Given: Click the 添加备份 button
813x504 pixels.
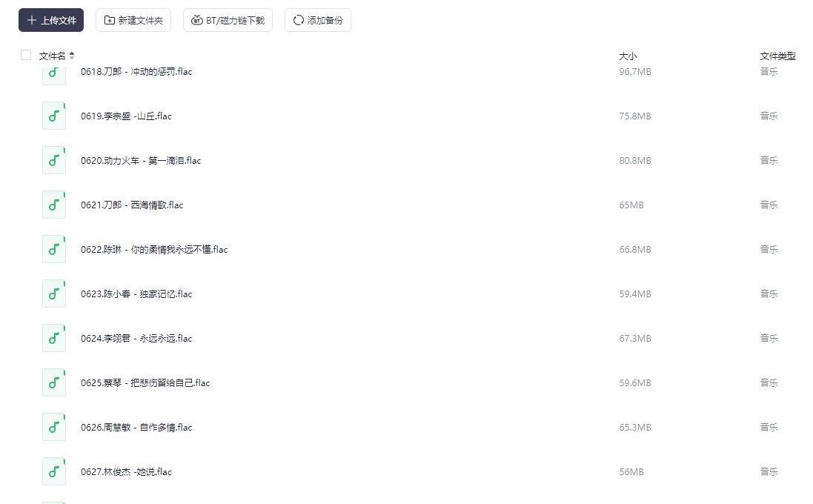Looking at the screenshot, I should (317, 20).
